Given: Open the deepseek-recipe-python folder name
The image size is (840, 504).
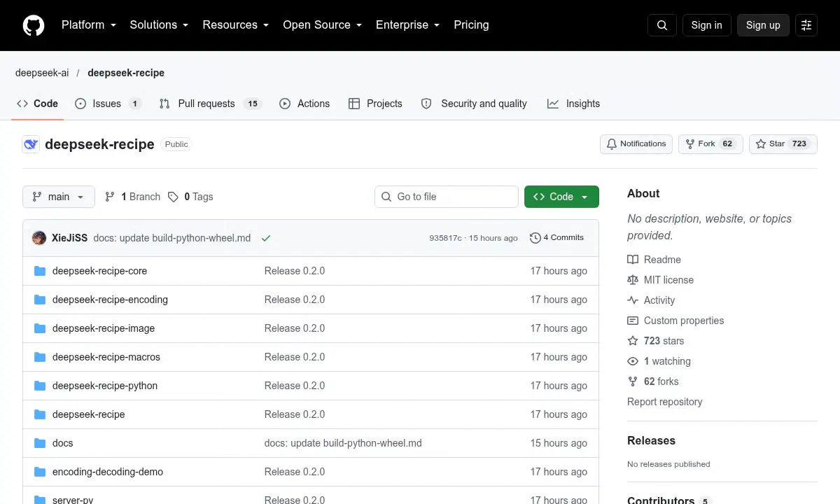Looking at the screenshot, I should (105, 386).
